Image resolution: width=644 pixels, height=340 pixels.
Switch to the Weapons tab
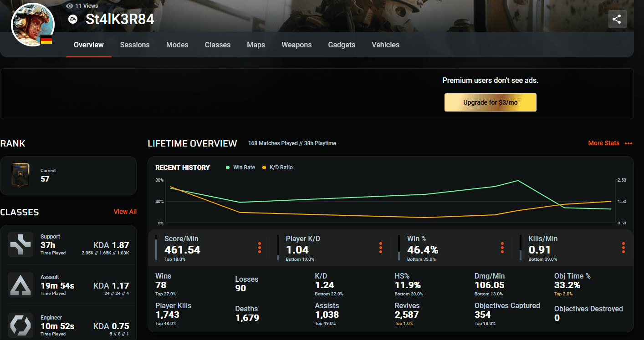point(296,45)
